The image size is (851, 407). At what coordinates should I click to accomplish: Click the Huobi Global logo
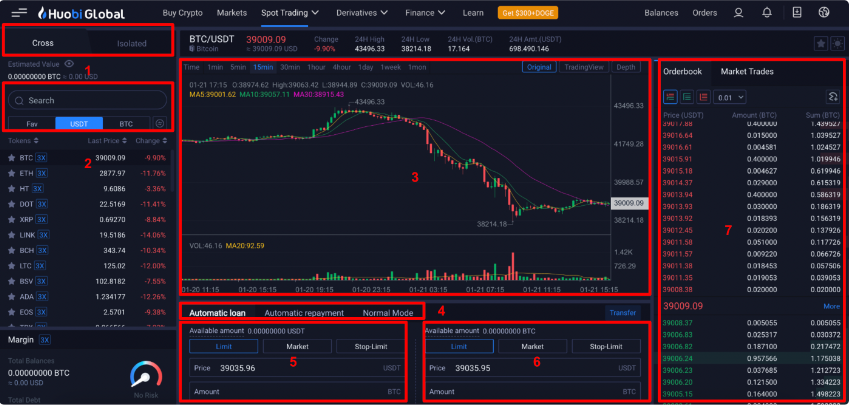point(81,14)
